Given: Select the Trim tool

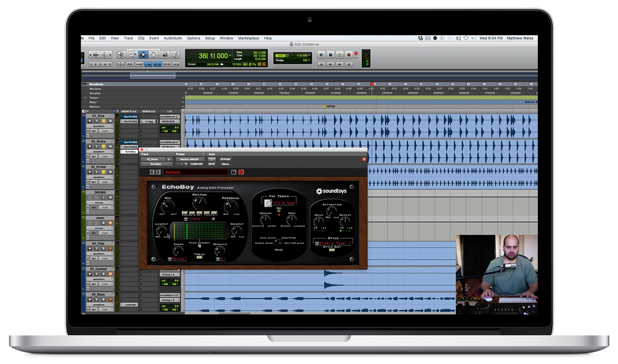Looking at the screenshot, I should 133,55.
